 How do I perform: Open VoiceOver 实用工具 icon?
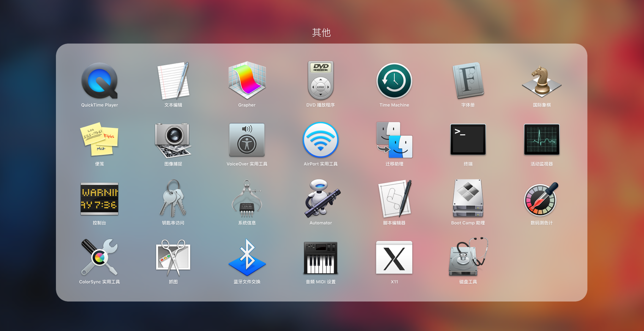(247, 140)
